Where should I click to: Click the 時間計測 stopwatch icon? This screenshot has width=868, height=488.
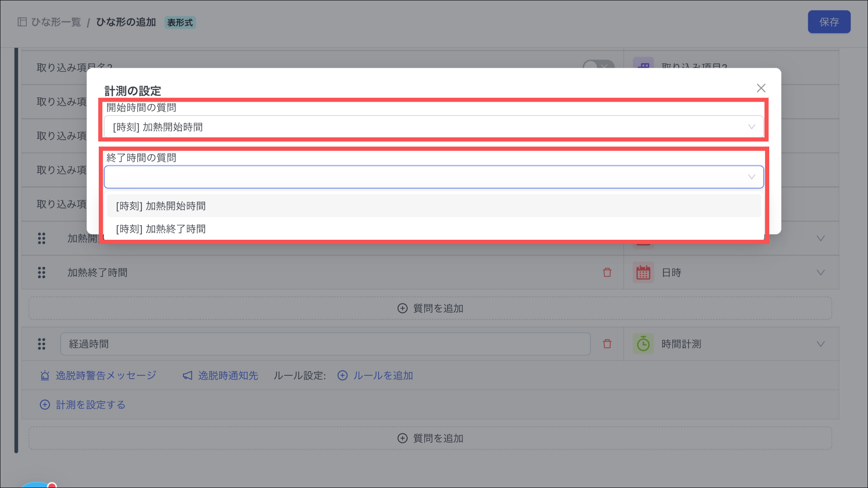[643, 344]
